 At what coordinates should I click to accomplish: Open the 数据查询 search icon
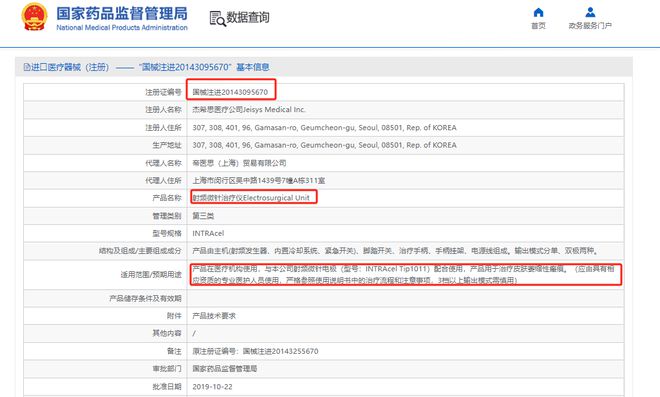(218, 18)
